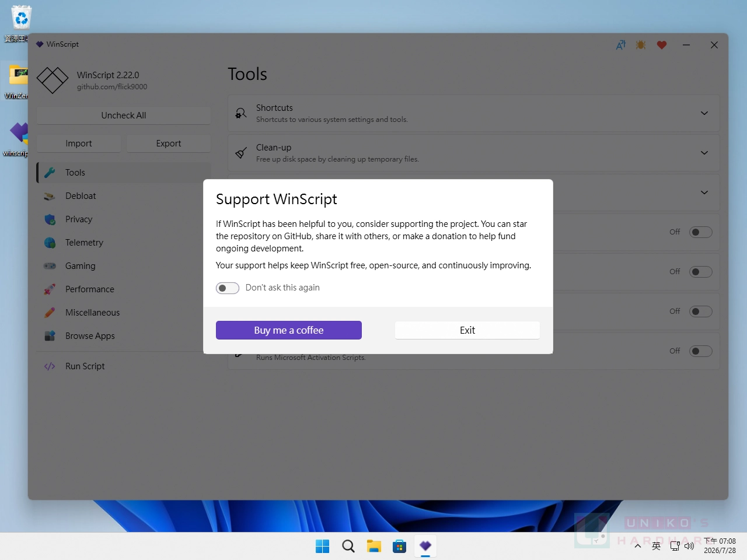Click the Clean-up broom icon

tap(240, 153)
